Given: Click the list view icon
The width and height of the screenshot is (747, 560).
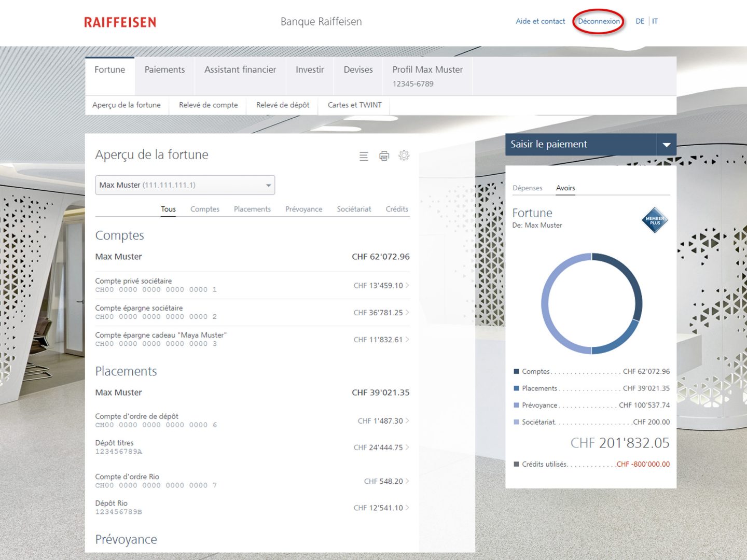Looking at the screenshot, I should pos(364,156).
